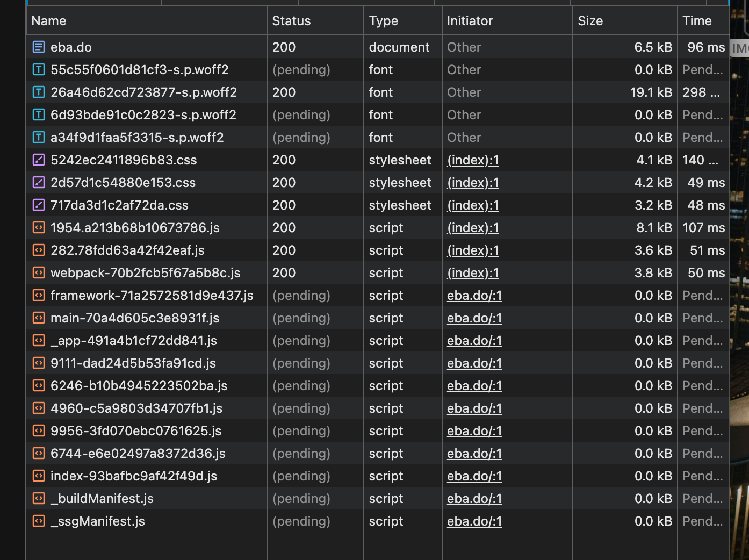Click the font icon for 55c55f0601d81cf3-s.p.woff2

click(39, 70)
